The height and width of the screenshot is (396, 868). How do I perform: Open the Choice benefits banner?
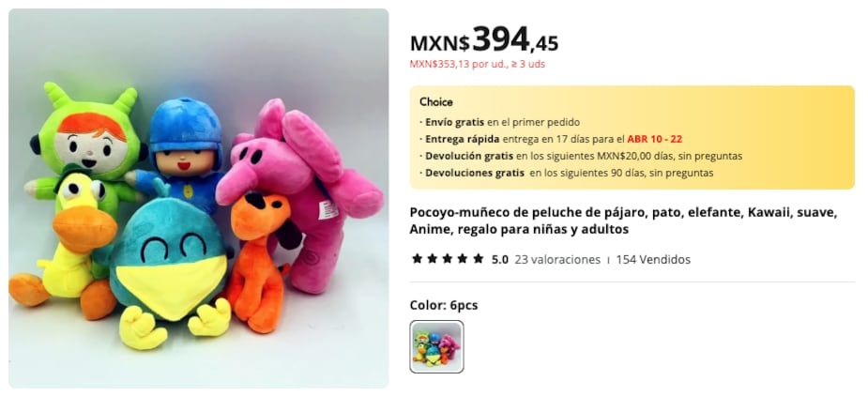(x=632, y=137)
